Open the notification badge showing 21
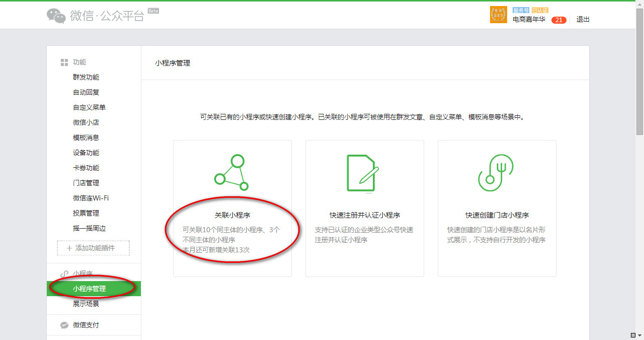Screen dimensions: 644x340 tap(558, 20)
